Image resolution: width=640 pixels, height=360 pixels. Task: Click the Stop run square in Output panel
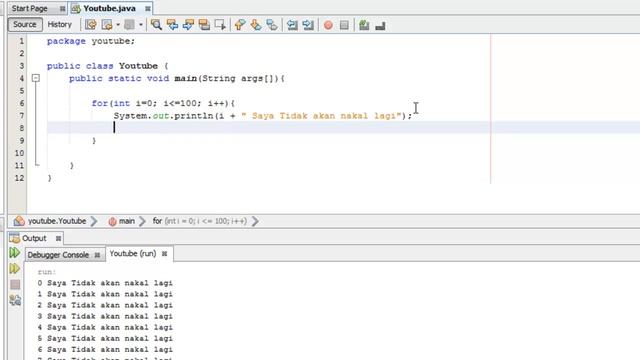(15, 284)
